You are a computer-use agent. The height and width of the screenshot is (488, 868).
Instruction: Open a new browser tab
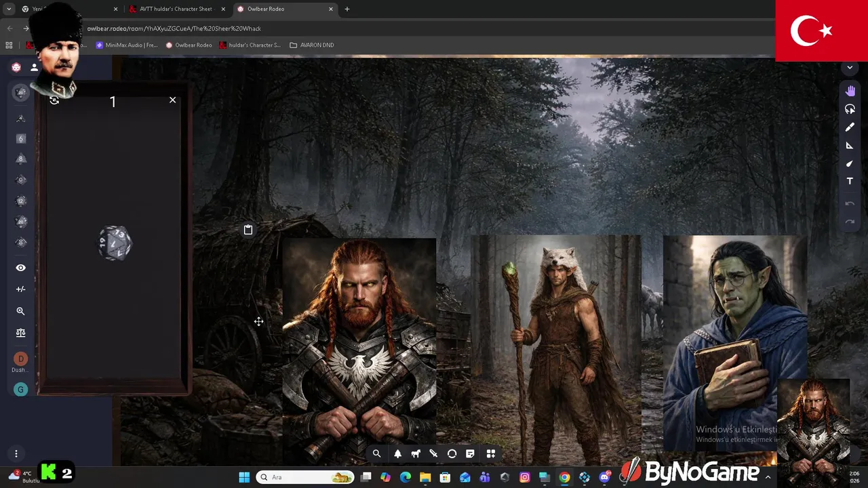pos(347,9)
